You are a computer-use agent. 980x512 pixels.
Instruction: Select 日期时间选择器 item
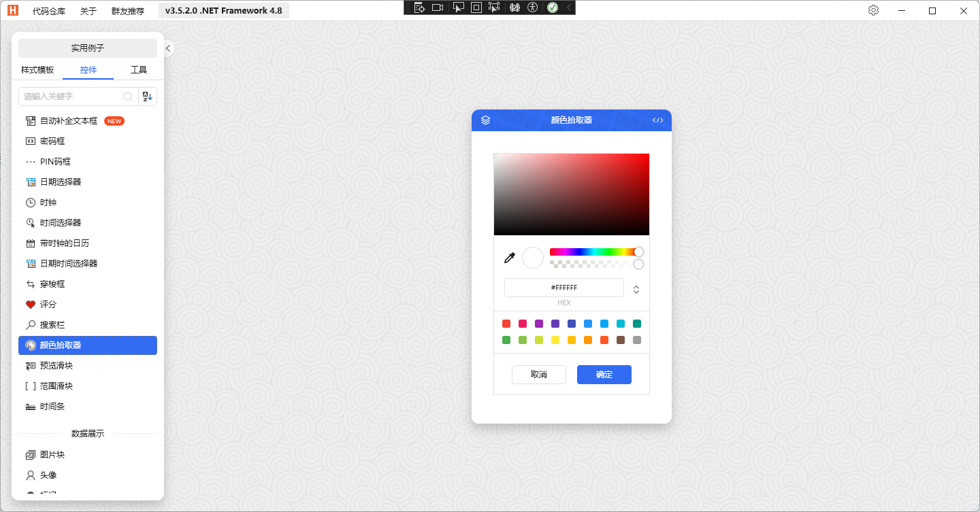pyautogui.click(x=88, y=264)
